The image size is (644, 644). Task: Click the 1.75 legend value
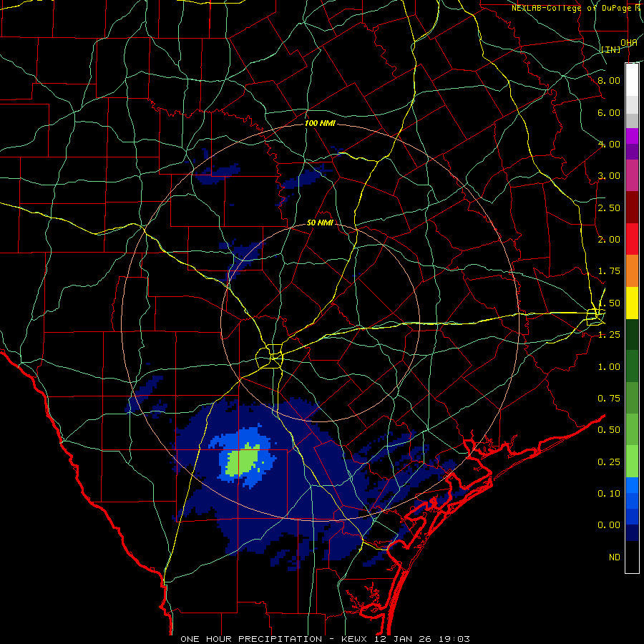[609, 271]
